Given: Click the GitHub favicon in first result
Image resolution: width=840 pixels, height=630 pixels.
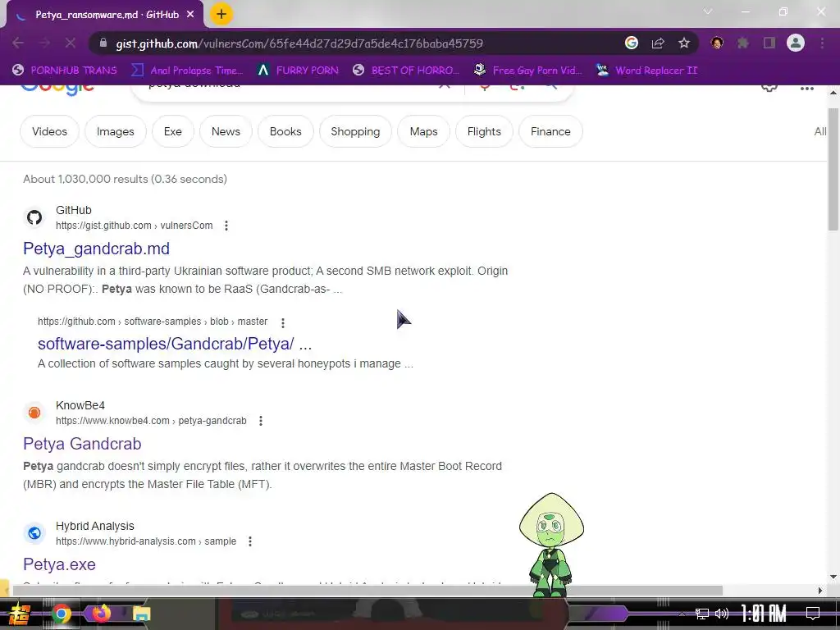Looking at the screenshot, I should tap(34, 217).
